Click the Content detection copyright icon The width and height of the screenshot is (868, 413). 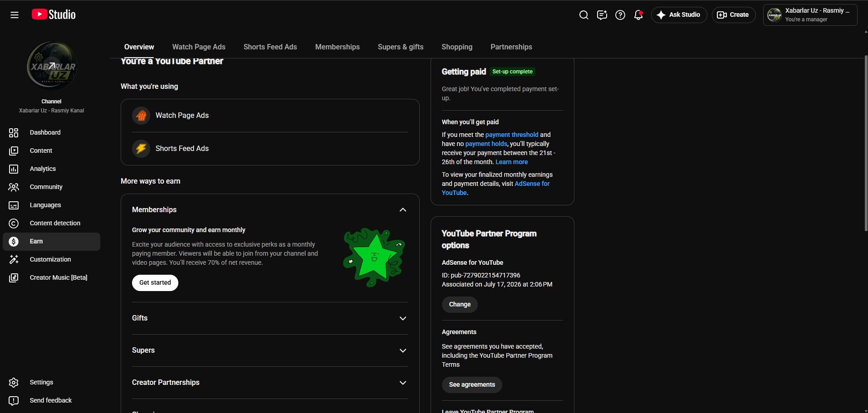click(x=14, y=223)
